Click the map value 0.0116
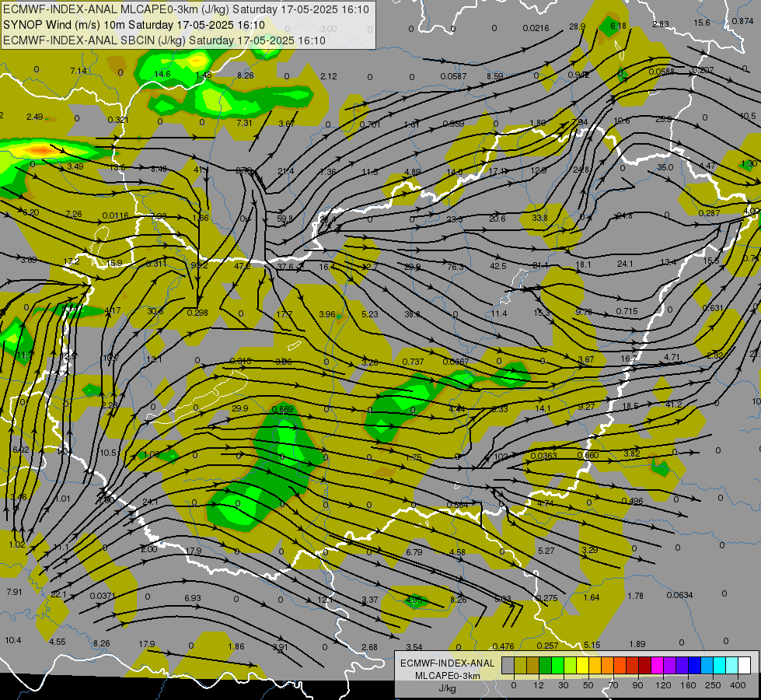 pos(116,215)
